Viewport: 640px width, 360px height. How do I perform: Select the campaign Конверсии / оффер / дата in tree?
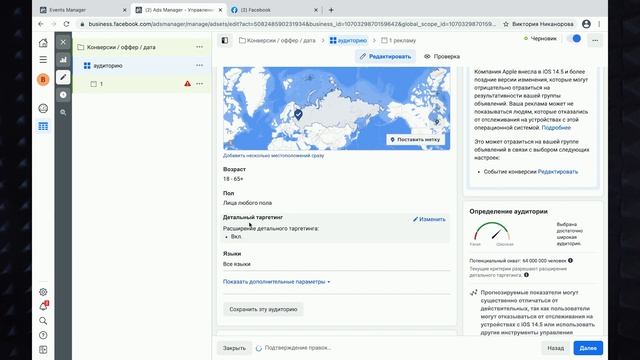(121, 47)
